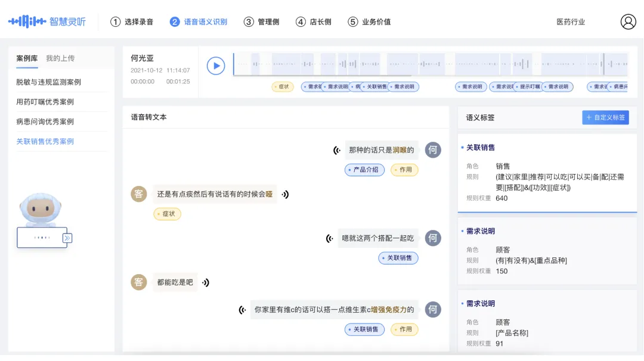Click the 自定义标签 button
The image size is (644, 361).
coord(606,117)
